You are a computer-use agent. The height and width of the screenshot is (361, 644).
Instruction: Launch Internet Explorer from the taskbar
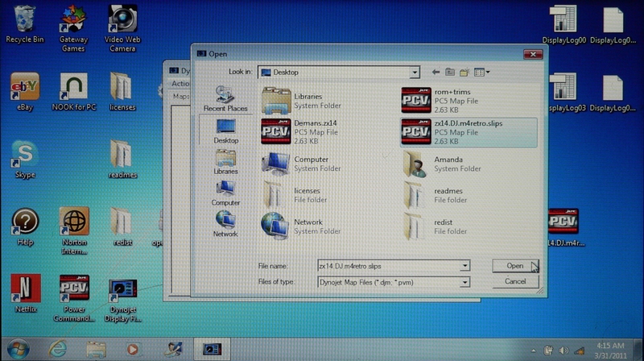58,349
